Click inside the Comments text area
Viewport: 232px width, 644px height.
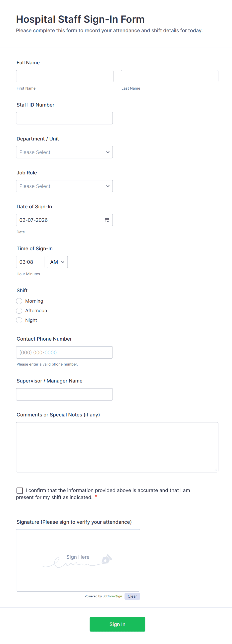(x=117, y=447)
